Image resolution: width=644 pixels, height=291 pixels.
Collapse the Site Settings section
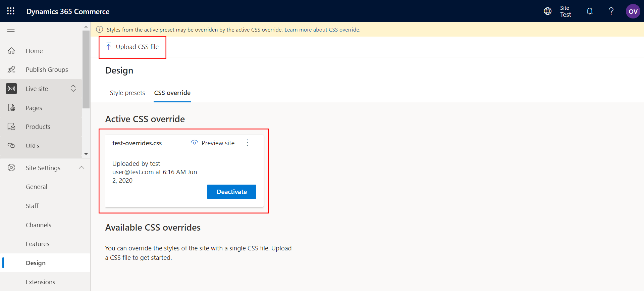pos(82,168)
